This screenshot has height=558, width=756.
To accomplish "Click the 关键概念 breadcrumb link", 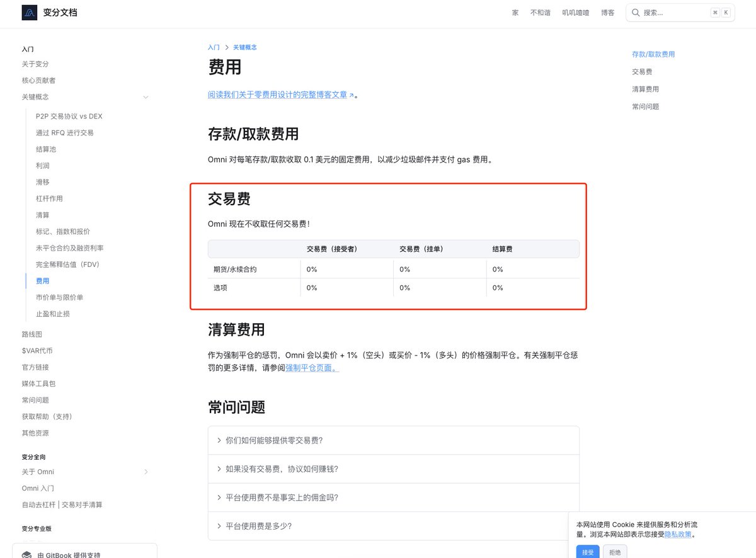I will [245, 47].
